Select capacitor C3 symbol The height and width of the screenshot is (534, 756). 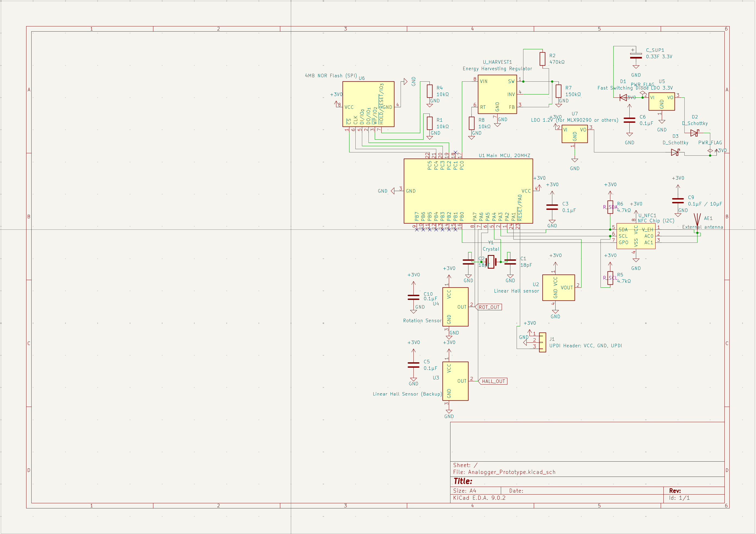click(552, 207)
